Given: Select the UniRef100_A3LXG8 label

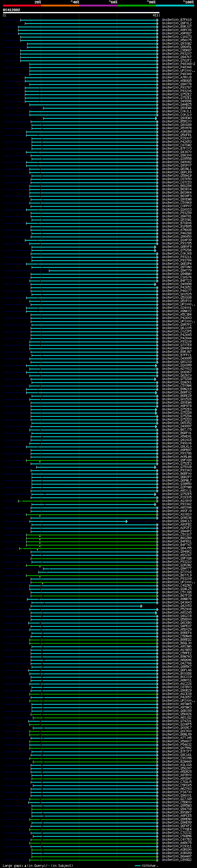Looking at the screenshot, I should point(176,765).
